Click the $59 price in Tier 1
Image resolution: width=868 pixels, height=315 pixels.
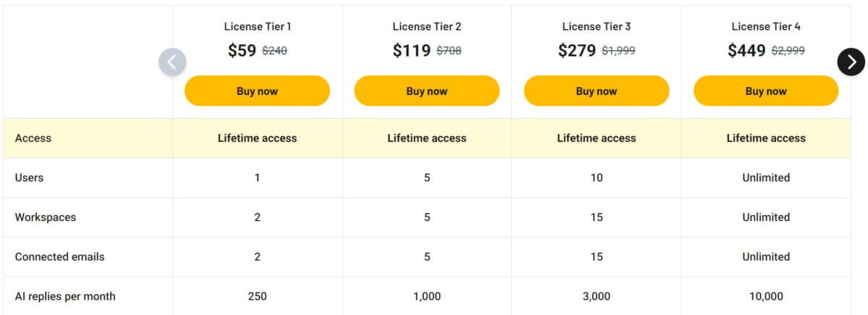(242, 51)
